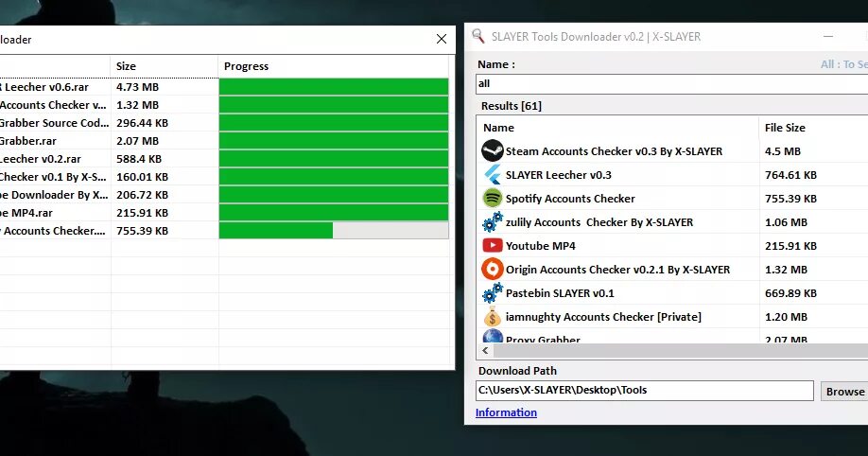
Task: Click the gears icon beside zulily Accounts Checker
Action: pos(492,221)
